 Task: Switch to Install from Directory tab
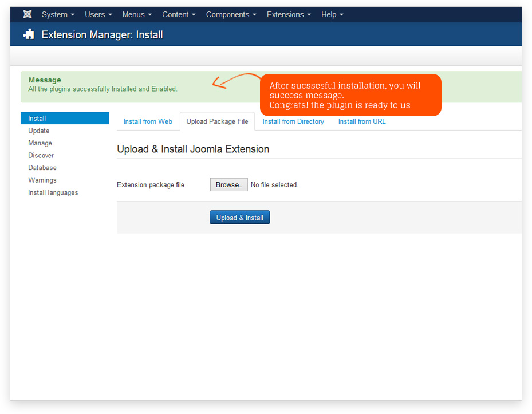293,121
